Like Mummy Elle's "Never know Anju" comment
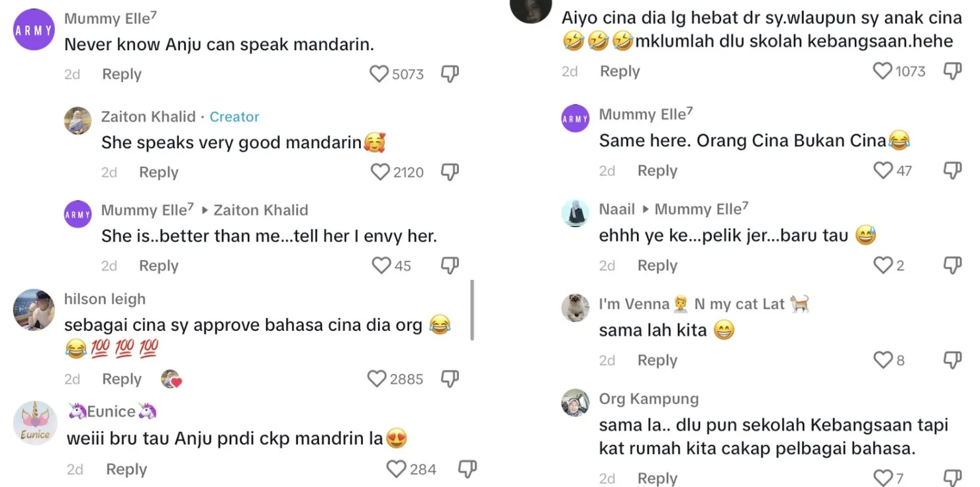 click(379, 73)
